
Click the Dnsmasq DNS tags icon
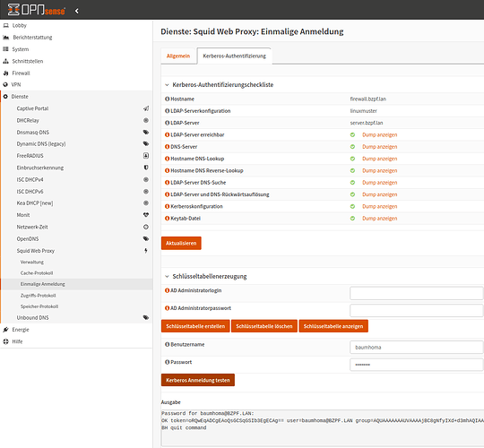[x=146, y=132]
